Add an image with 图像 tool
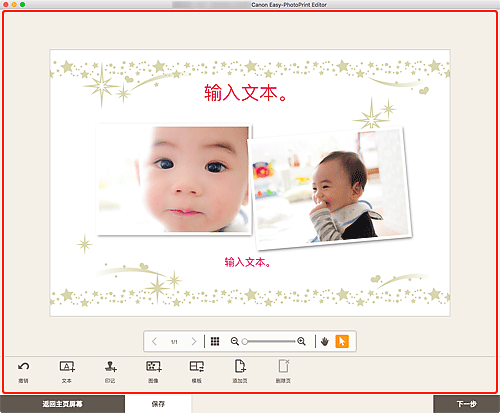This screenshot has height=413, width=500. pyautogui.click(x=154, y=367)
